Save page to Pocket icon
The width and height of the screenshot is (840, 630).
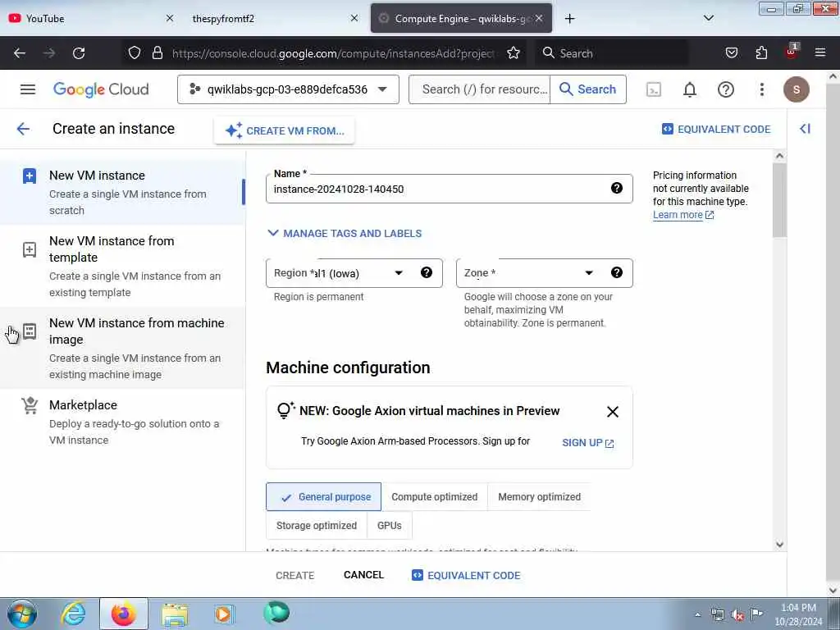tap(731, 53)
